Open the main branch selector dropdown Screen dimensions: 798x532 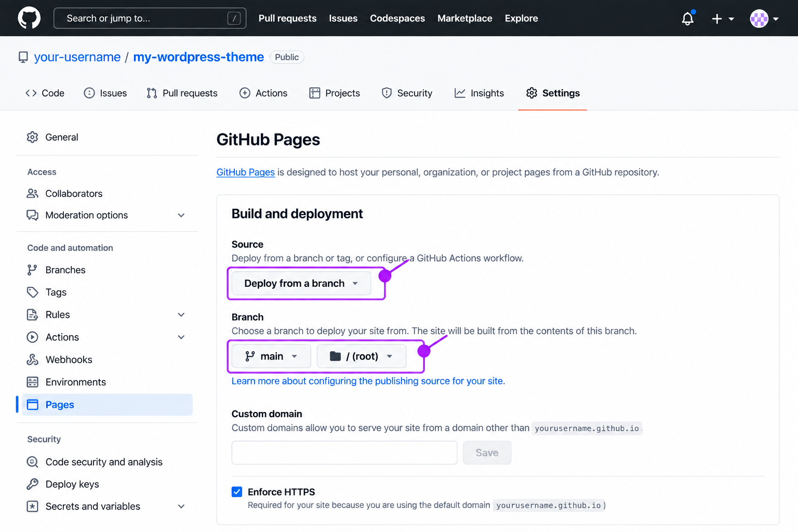[x=271, y=356]
